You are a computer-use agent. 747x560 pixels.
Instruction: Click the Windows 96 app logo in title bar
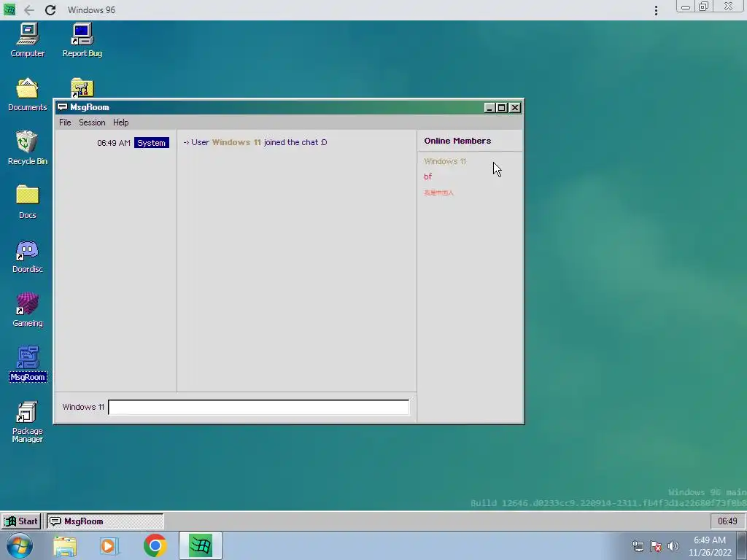pyautogui.click(x=9, y=9)
